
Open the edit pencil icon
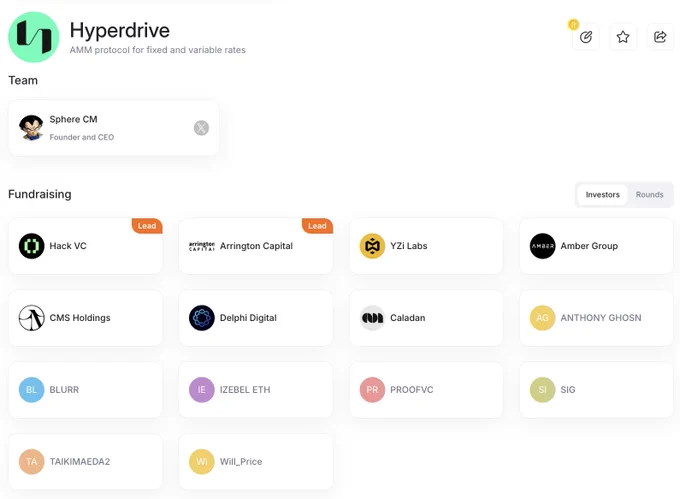tap(586, 37)
